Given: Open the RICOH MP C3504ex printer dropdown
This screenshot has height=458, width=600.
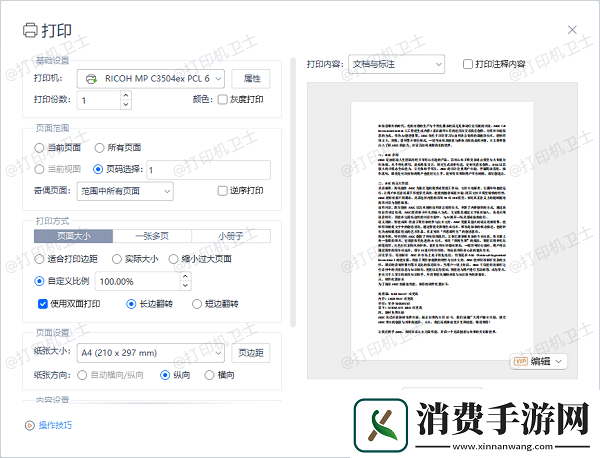Looking at the screenshot, I should tap(151, 79).
